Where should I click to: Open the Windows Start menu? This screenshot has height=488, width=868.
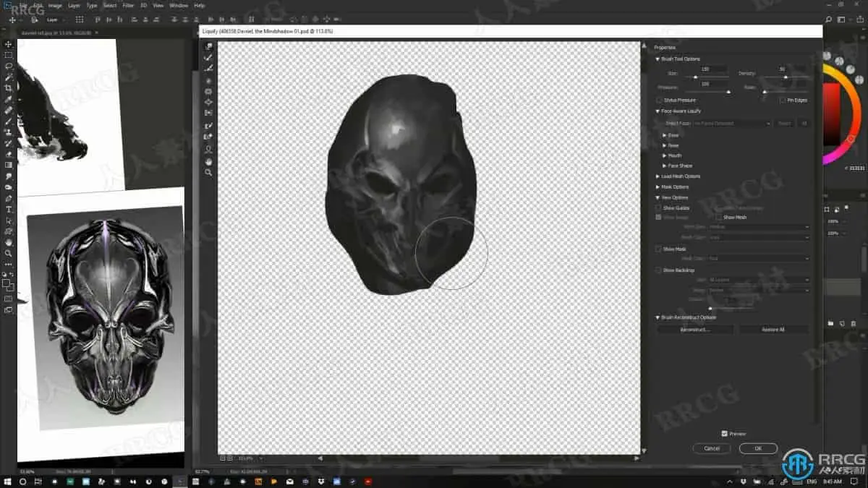pyautogui.click(x=9, y=481)
